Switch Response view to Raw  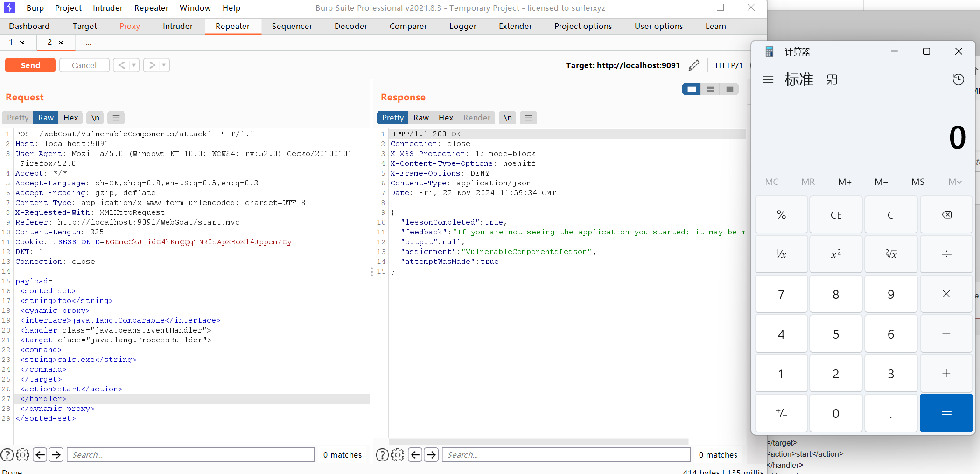[421, 118]
